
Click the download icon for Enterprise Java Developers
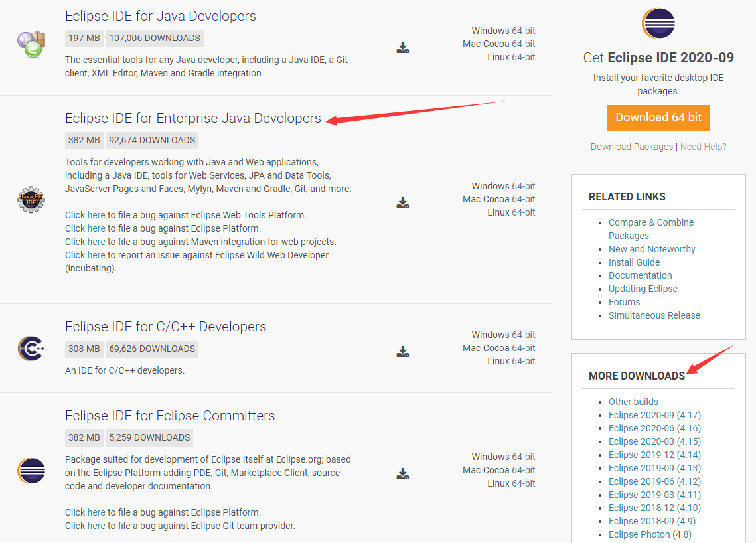tap(403, 202)
